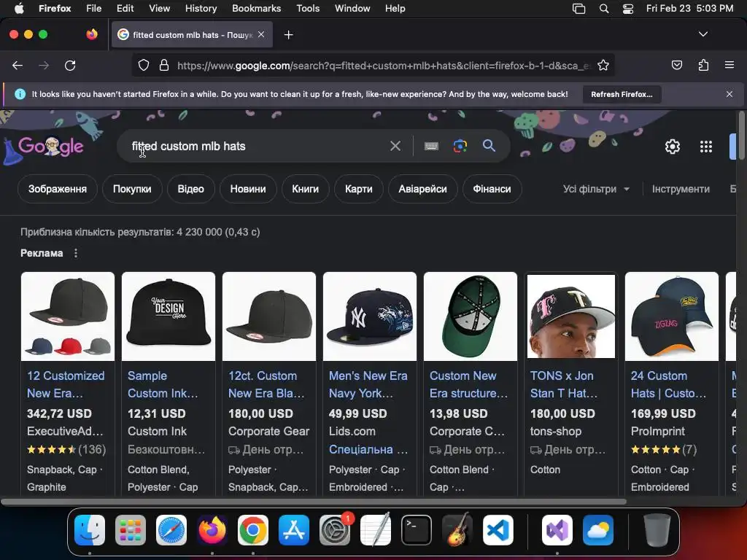Open the View menu
Screen dimensions: 747x560
pyautogui.click(x=159, y=9)
